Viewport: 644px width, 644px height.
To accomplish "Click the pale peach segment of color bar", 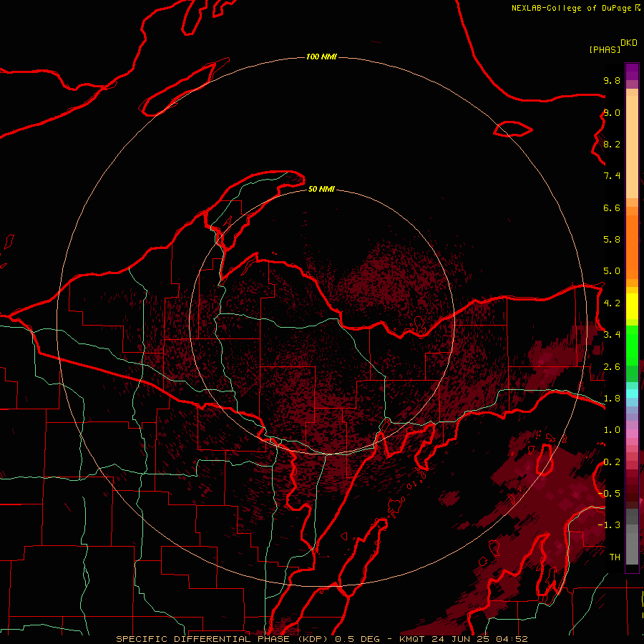I will pos(632,147).
